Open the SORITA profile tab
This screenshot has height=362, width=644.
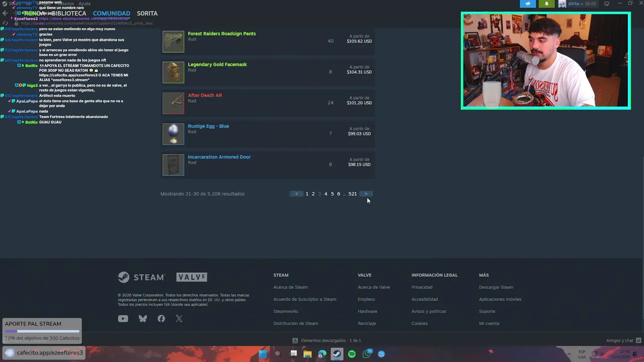[x=147, y=14]
